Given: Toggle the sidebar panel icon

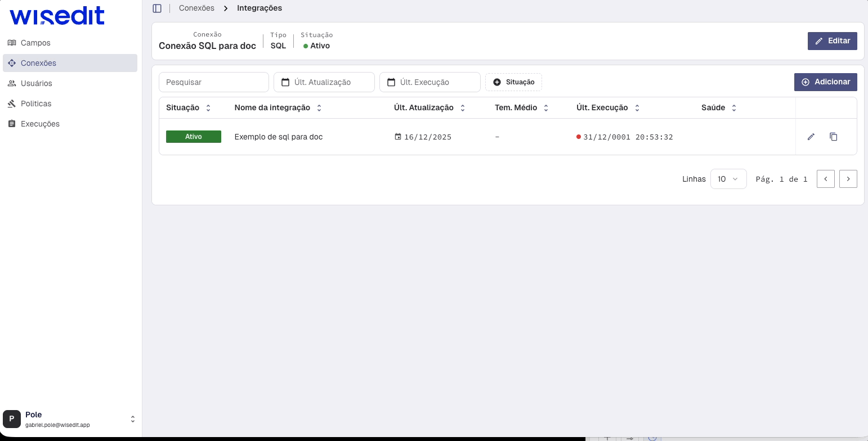Looking at the screenshot, I should coord(157,8).
